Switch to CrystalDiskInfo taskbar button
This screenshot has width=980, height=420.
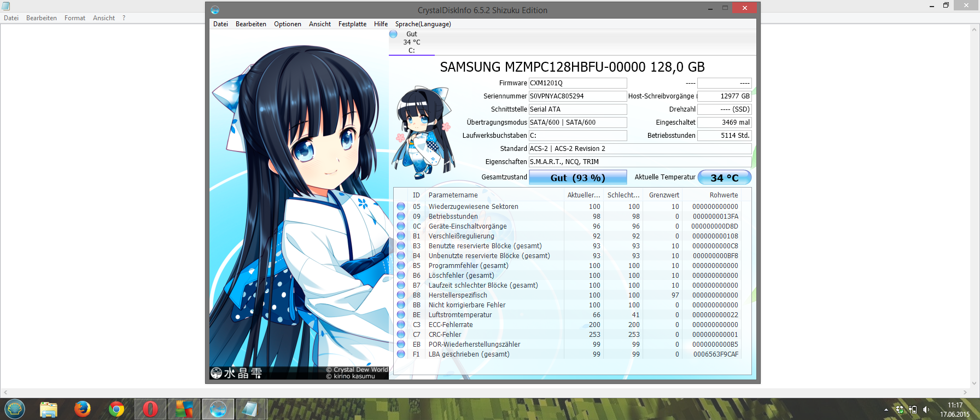(x=218, y=409)
